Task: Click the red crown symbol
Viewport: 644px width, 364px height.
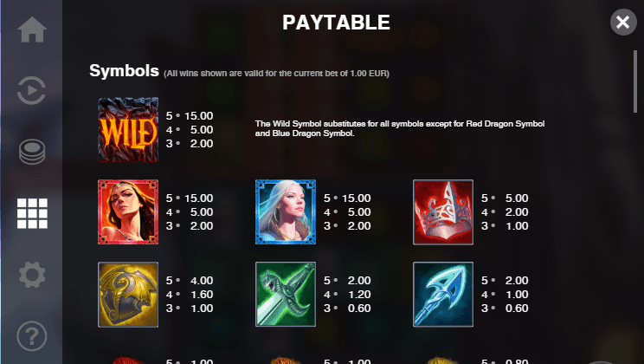Action: tap(443, 211)
